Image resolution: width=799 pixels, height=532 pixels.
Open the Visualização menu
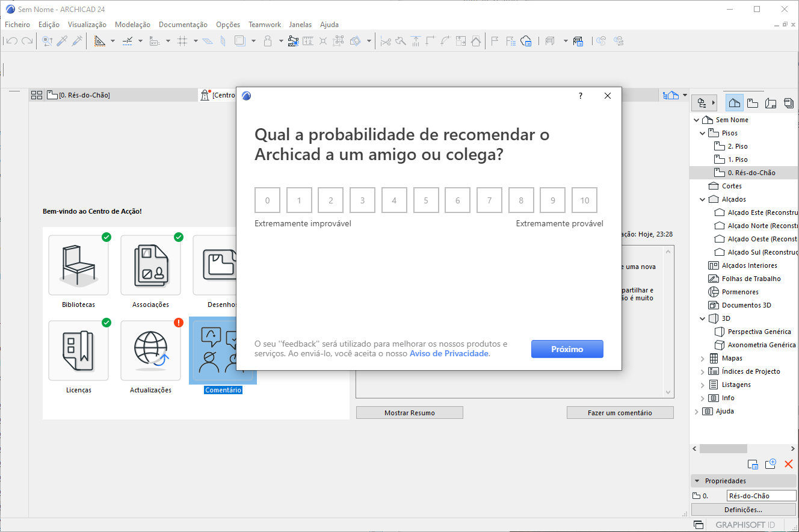[87, 25]
